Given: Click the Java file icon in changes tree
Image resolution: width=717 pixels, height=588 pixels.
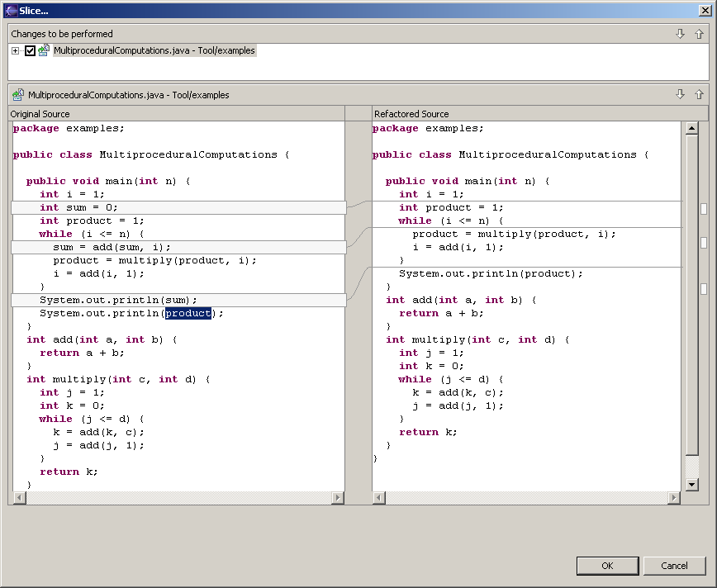Looking at the screenshot, I should (x=44, y=50).
